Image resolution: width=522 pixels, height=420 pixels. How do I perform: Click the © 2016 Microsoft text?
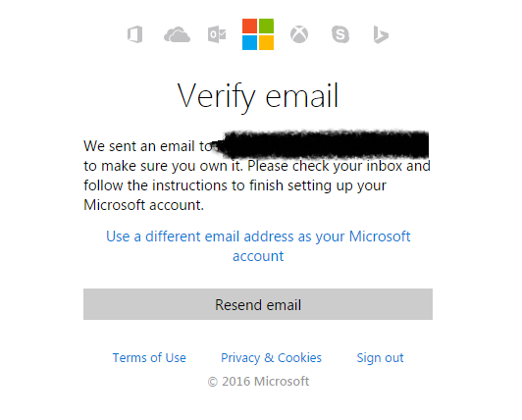pyautogui.click(x=258, y=382)
